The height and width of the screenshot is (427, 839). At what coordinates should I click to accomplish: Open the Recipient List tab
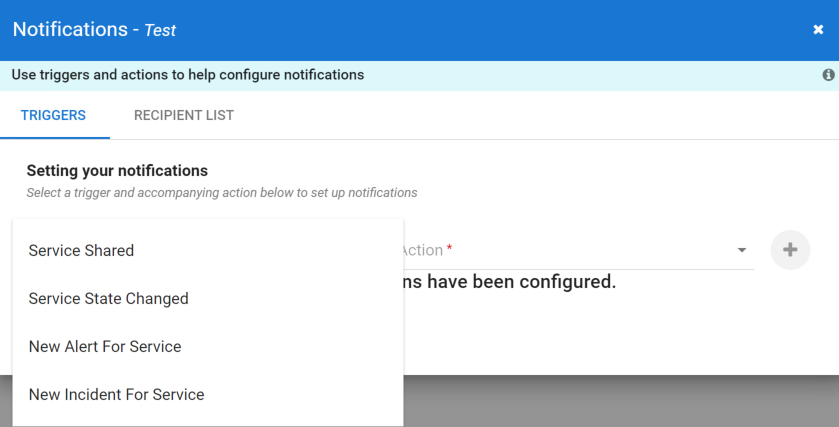pos(184,115)
